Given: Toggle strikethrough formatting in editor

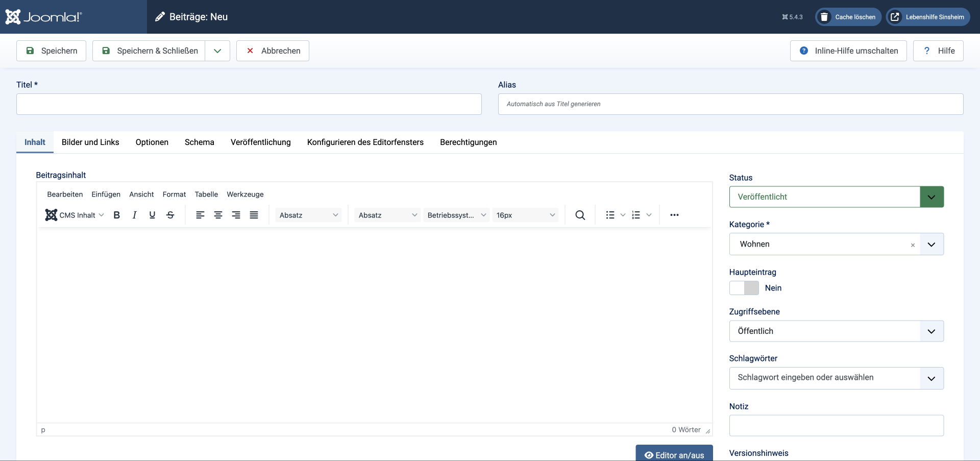Looking at the screenshot, I should (170, 215).
